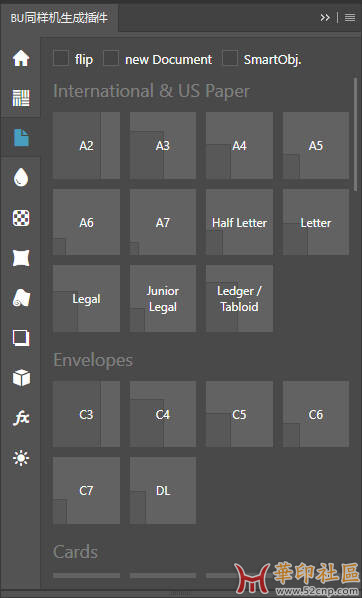362x598 pixels.
Task: Open the sun brightness sidebar icon
Action: [21, 458]
